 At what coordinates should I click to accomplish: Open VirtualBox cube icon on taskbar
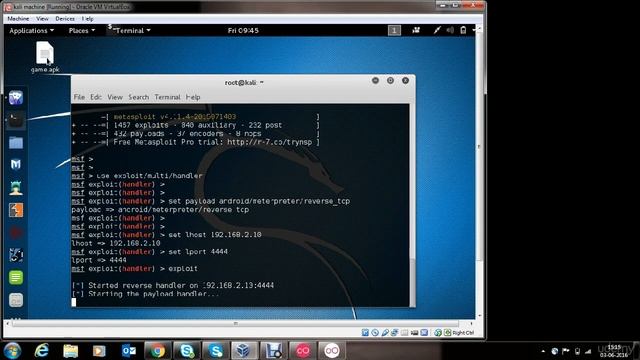tap(244, 351)
